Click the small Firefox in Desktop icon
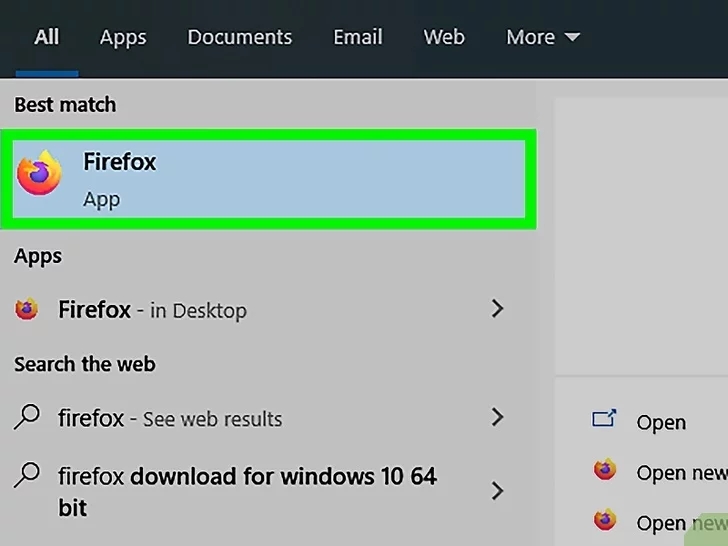 (x=26, y=309)
